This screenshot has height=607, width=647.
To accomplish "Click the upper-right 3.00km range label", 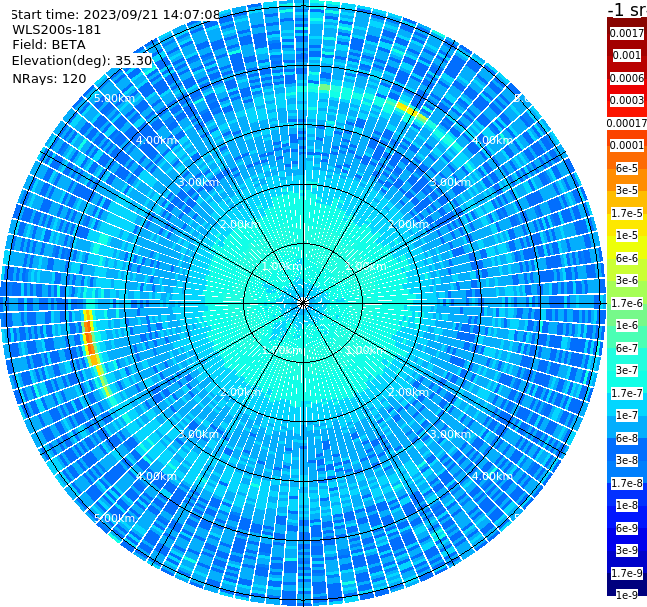I will [451, 182].
